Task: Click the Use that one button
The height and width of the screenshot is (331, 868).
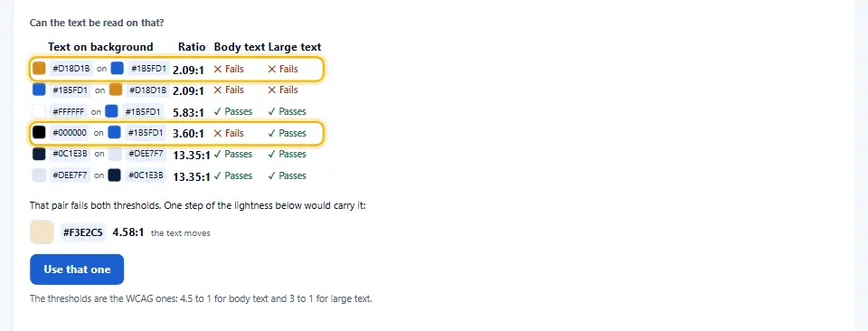Action: point(77,270)
